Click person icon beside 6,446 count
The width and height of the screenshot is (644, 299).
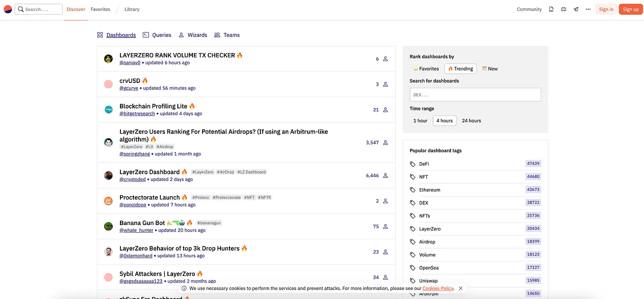coord(386,175)
